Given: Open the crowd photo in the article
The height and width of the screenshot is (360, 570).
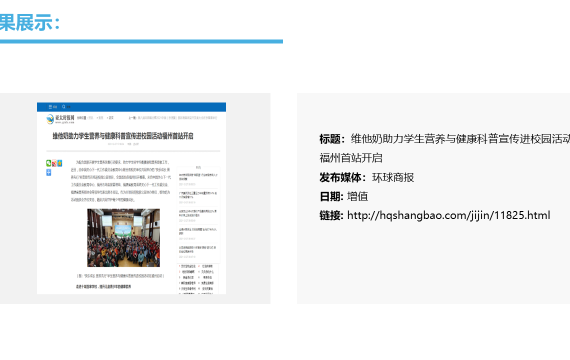Looking at the screenshot, I should click(123, 237).
